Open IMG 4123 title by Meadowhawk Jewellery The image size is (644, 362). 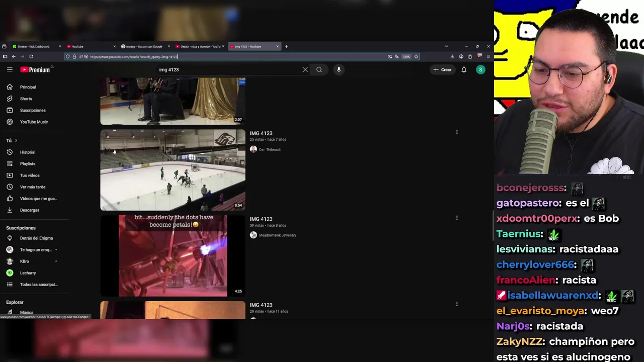261,219
